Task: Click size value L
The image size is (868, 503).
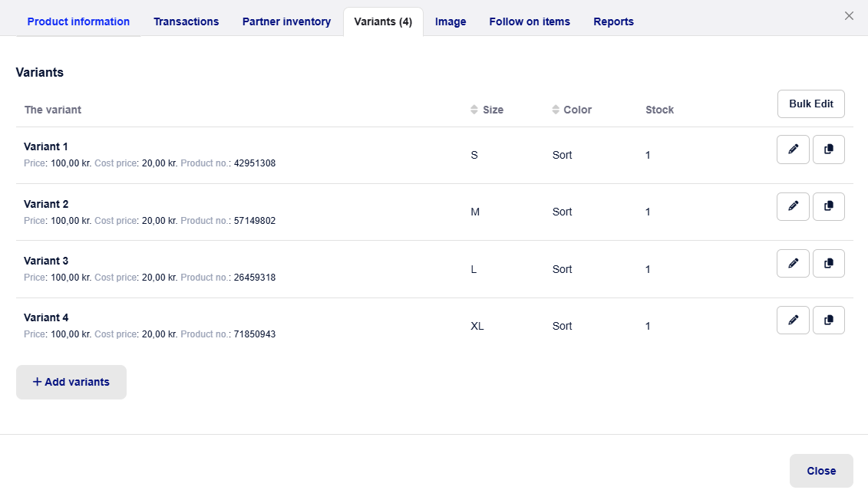Action: tap(474, 269)
